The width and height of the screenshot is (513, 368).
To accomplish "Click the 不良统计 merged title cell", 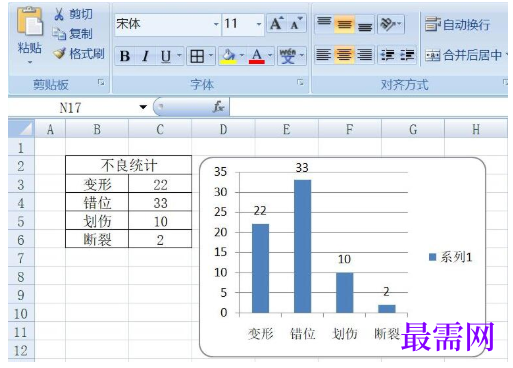I will (129, 165).
